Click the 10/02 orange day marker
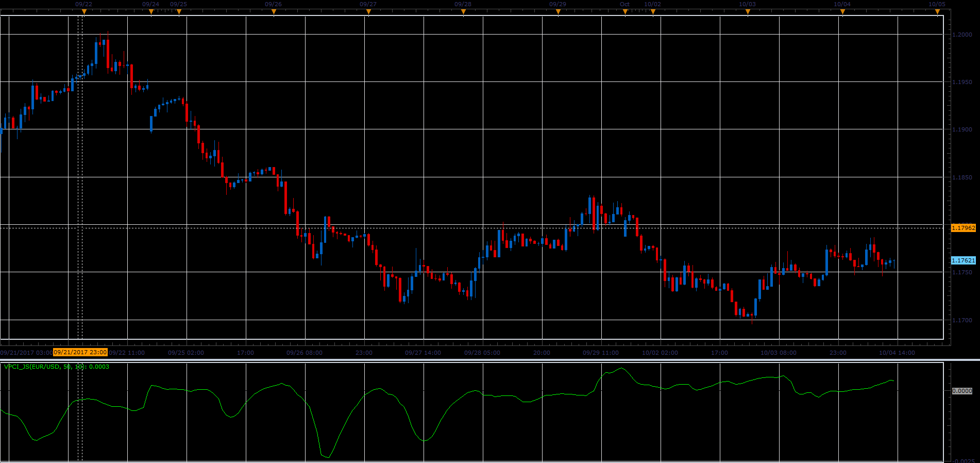This screenshot has height=463, width=980. click(653, 12)
